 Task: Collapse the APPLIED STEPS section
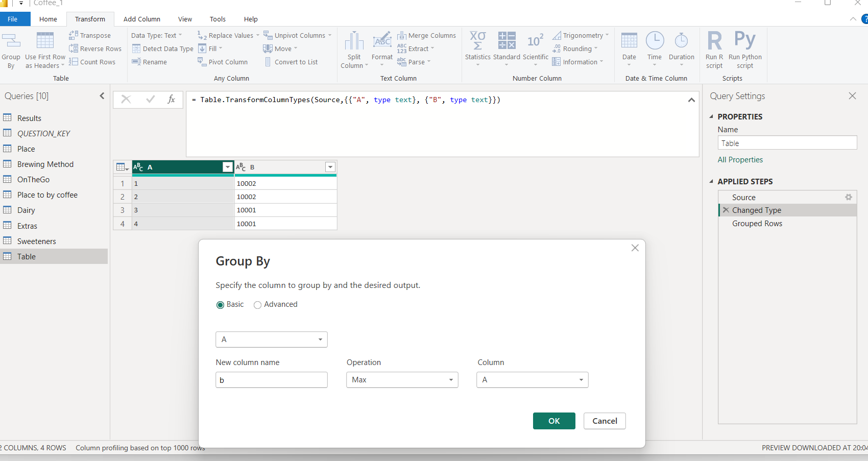(x=711, y=181)
